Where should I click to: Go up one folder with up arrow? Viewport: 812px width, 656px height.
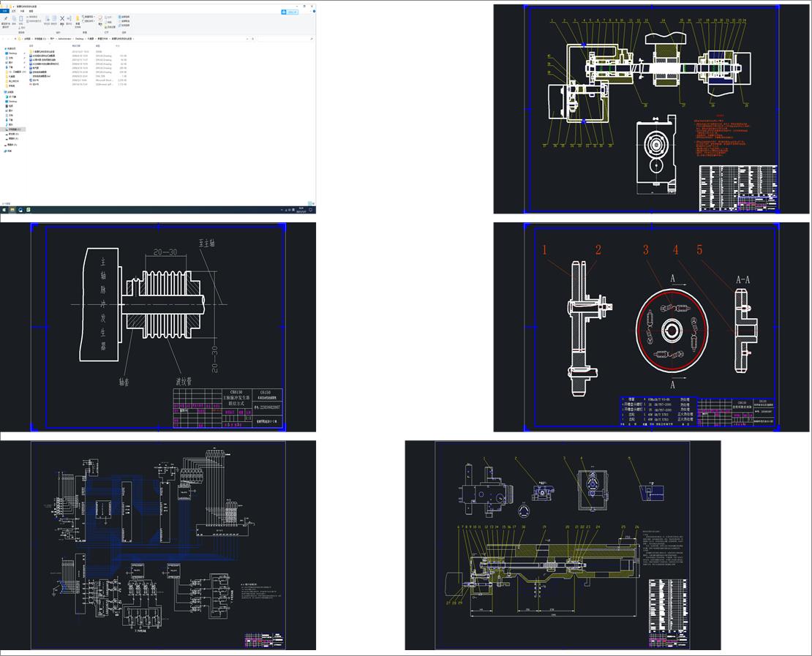(x=15, y=39)
